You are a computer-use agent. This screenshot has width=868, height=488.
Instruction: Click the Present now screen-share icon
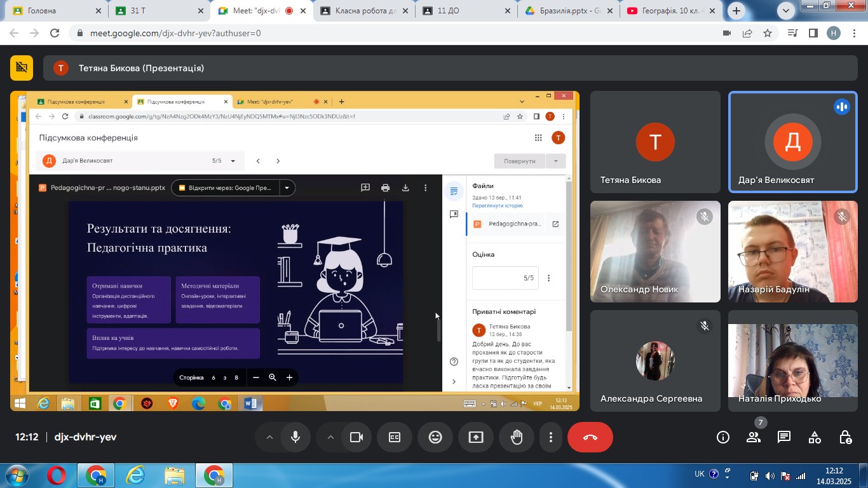coord(476,437)
